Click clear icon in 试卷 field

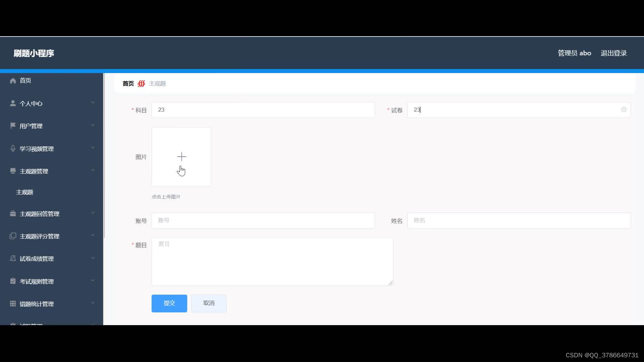[x=624, y=110]
